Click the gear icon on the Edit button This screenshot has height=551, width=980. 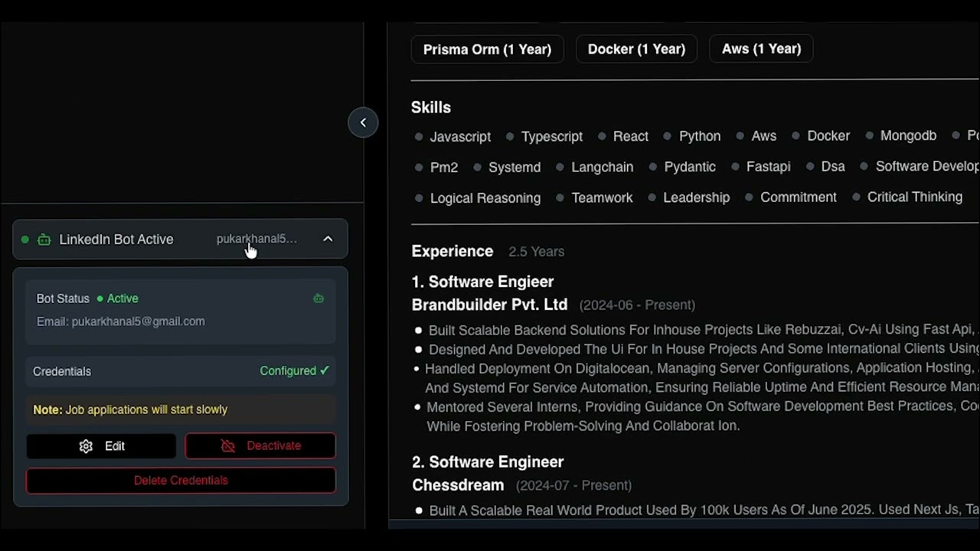86,446
